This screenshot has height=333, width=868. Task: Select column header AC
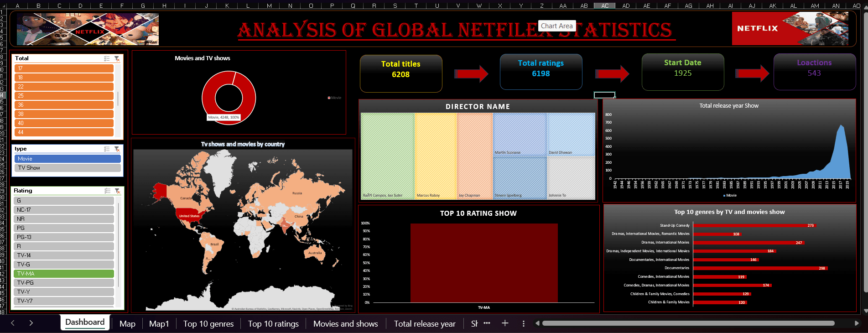point(605,5)
